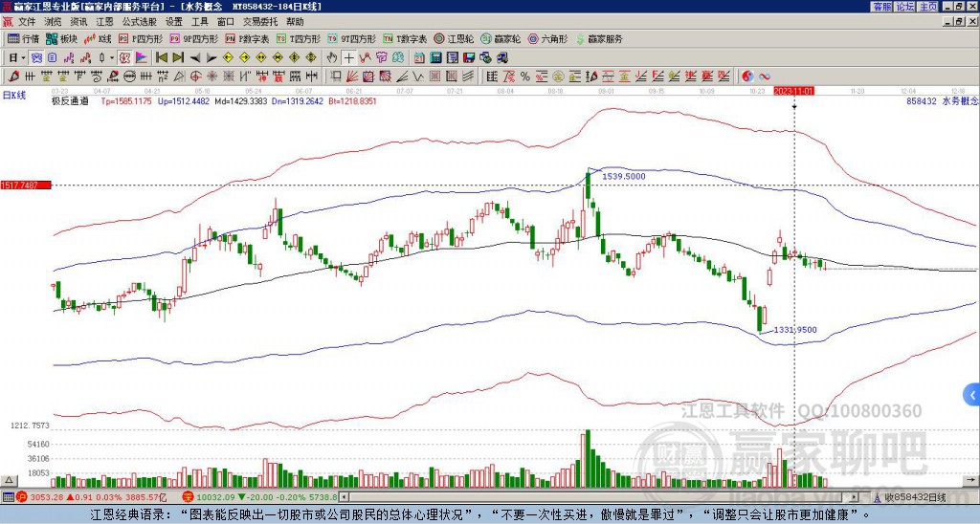Click the right-arrow button at chart's right end
The height and width of the screenshot is (524, 980).
click(x=971, y=480)
